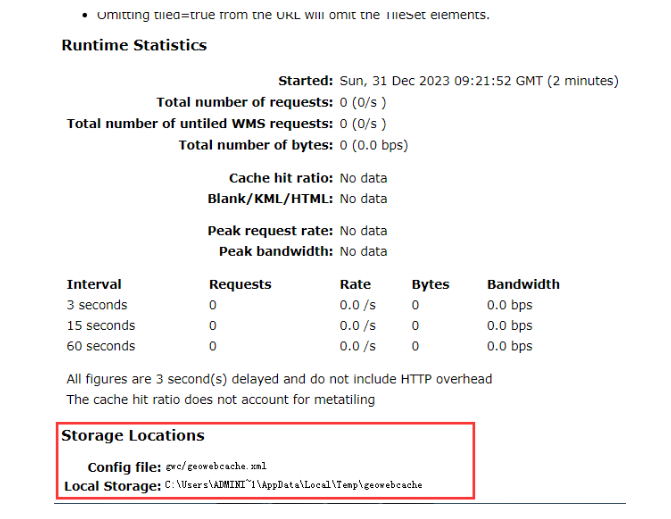Click the Total number of untiled WMS requests label
The width and height of the screenshot is (671, 519).
click(199, 124)
